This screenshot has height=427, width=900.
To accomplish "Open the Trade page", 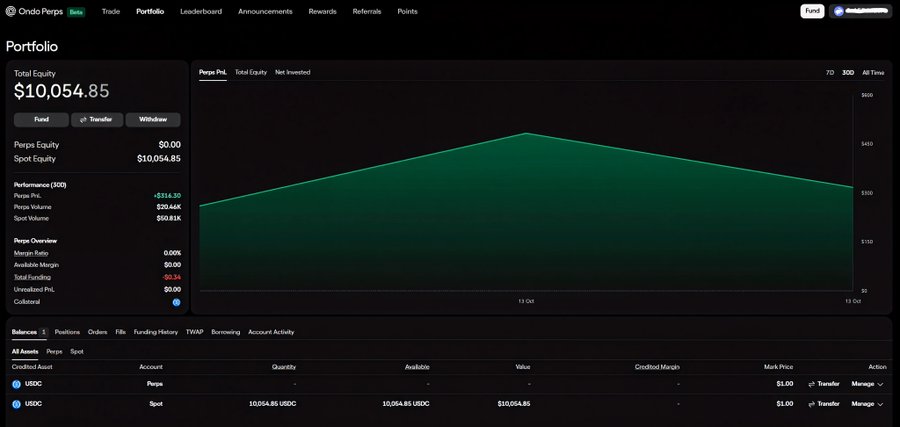I will click(111, 11).
